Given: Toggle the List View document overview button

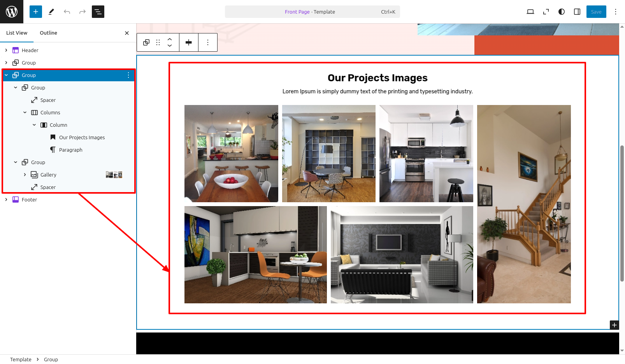Looking at the screenshot, I should pos(98,12).
